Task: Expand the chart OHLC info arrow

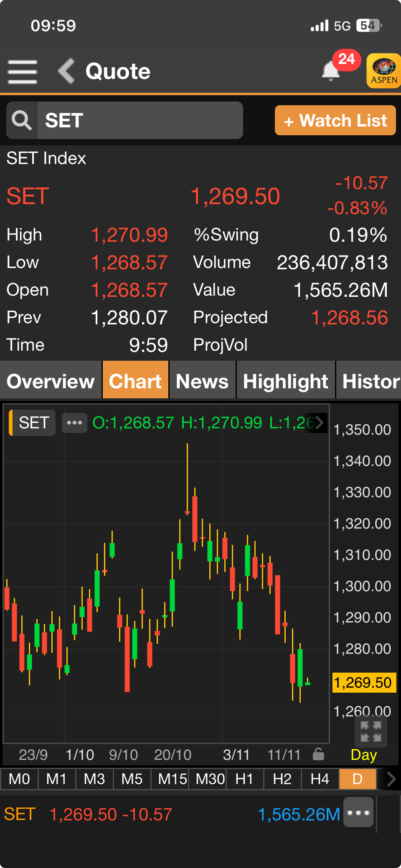Action: coord(320,423)
